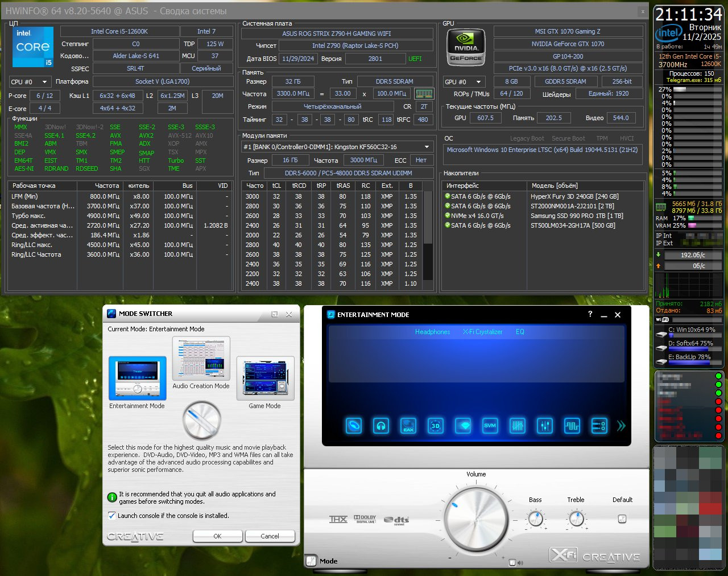Viewport: 728px width, 576px height.
Task: Click the center knob icon in Mode Switcher
Action: pos(201,421)
